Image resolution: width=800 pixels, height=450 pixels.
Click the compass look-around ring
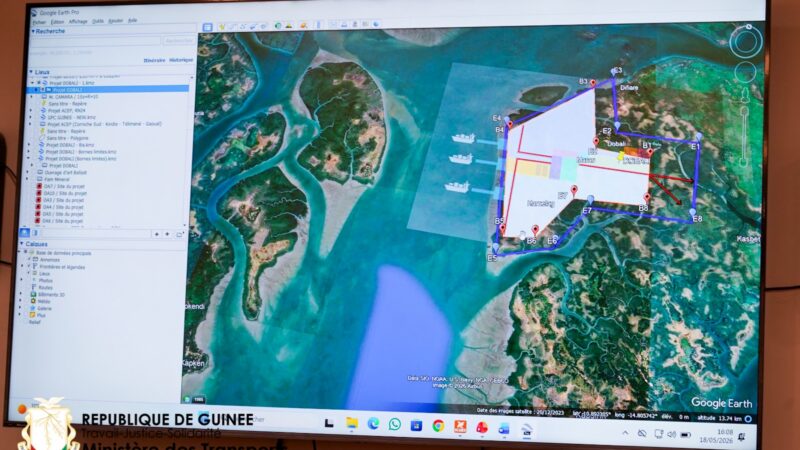[745, 42]
